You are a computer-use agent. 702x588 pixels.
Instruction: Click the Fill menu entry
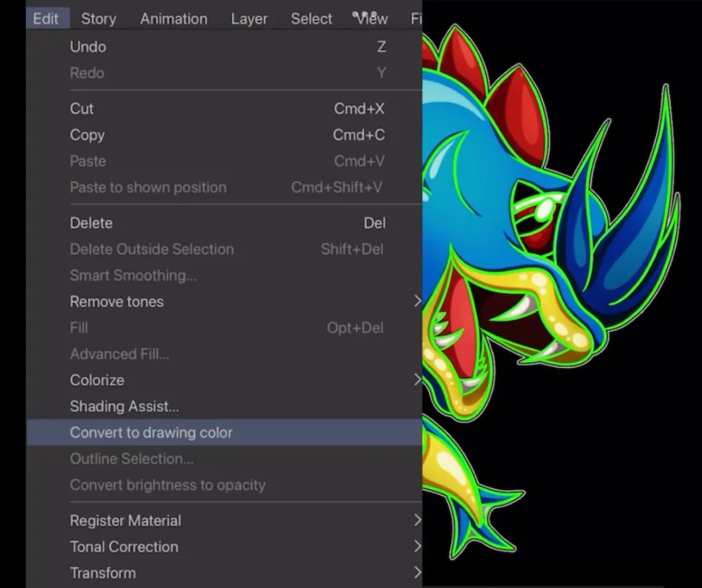224,328
